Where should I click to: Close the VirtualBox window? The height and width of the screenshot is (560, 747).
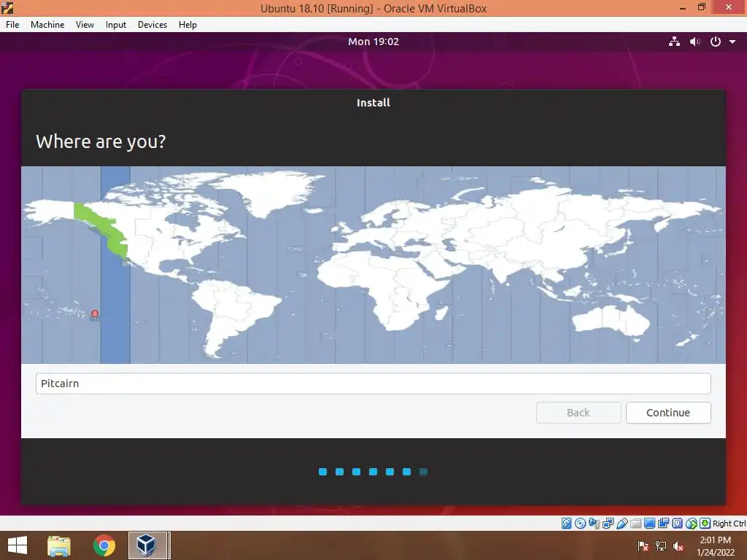(729, 7)
